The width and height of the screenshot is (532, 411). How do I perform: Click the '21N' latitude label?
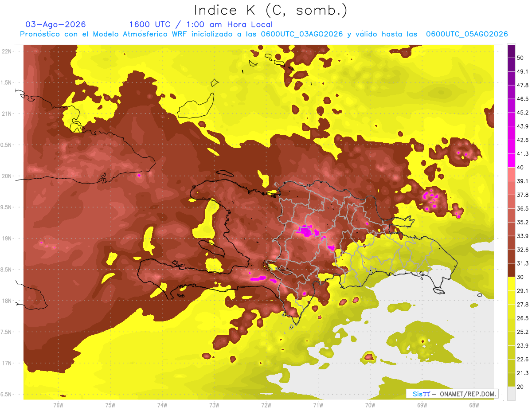7,114
